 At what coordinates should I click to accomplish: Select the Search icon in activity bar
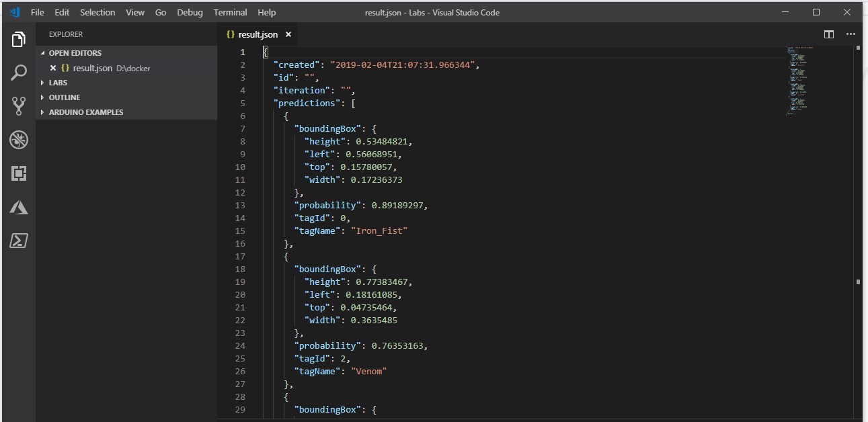pyautogui.click(x=17, y=73)
